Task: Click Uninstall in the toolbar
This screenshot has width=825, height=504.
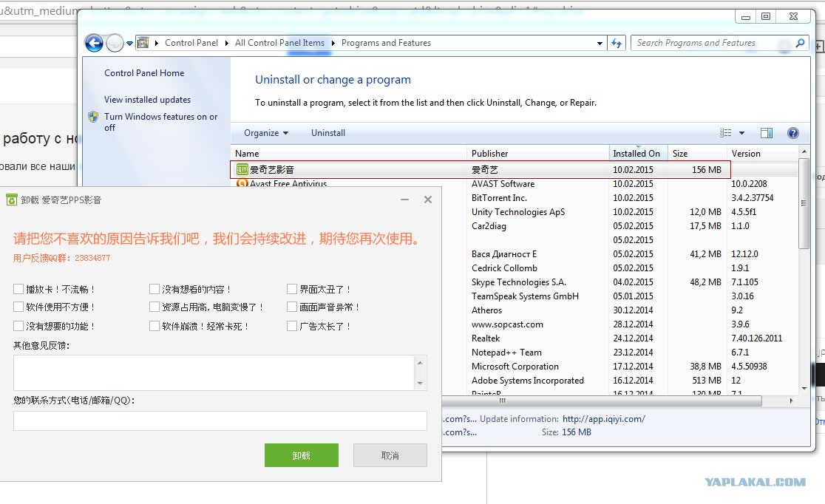Action: pyautogui.click(x=327, y=133)
